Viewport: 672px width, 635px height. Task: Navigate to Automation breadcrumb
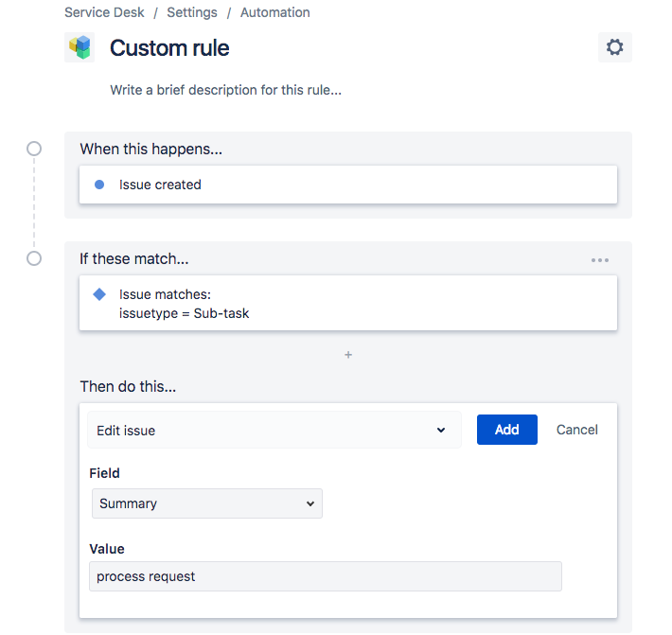coord(275,12)
